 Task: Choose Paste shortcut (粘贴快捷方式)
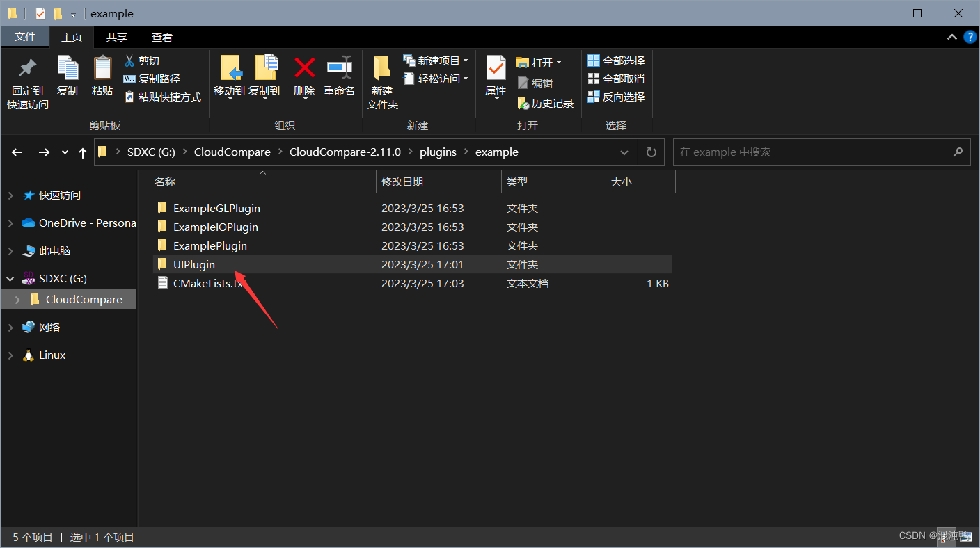tap(162, 97)
